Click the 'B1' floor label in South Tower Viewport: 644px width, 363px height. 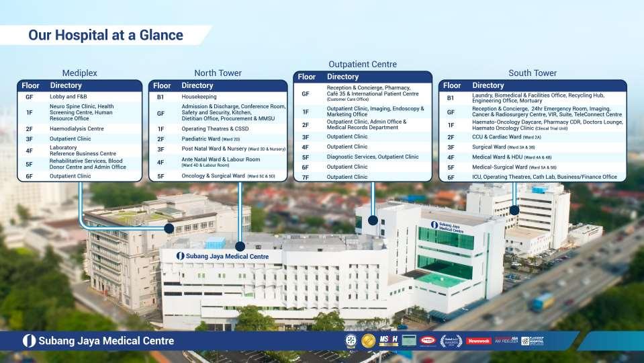point(451,98)
